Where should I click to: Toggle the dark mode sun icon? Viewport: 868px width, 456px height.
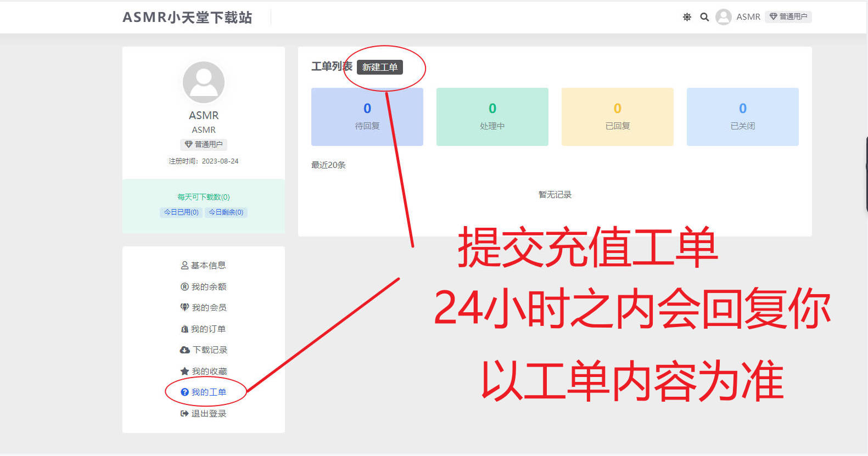click(x=687, y=17)
